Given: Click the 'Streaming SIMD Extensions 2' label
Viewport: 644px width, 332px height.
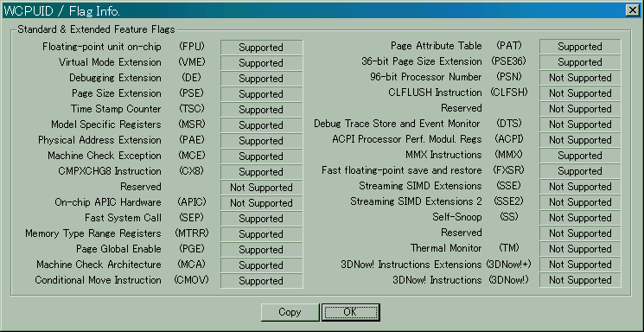Looking at the screenshot, I should tap(416, 201).
